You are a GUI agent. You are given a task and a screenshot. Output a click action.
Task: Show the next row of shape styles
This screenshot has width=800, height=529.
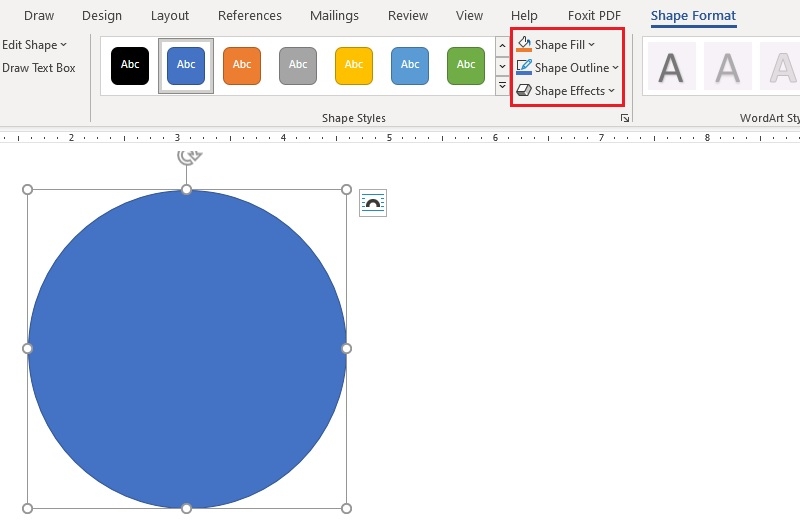(502, 66)
